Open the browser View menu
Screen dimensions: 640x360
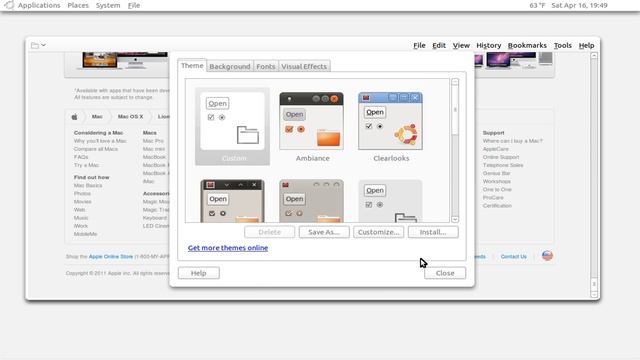pyautogui.click(x=461, y=45)
